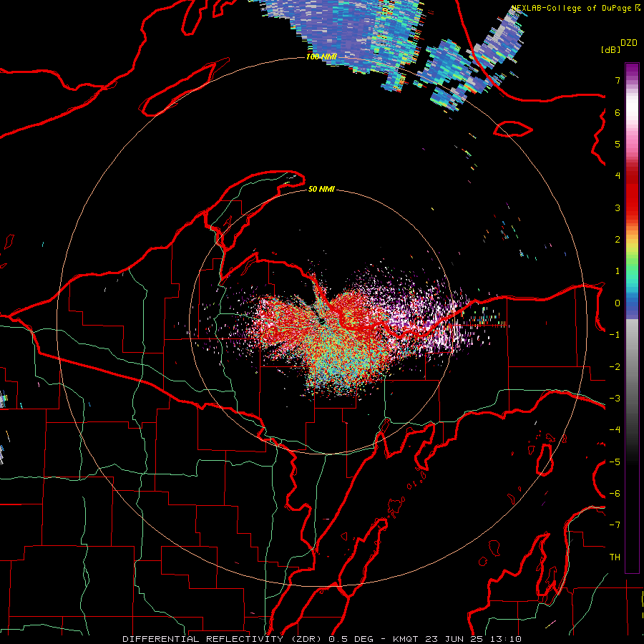Click the "6" value on color scale
This screenshot has width=644, height=644.
(618, 112)
